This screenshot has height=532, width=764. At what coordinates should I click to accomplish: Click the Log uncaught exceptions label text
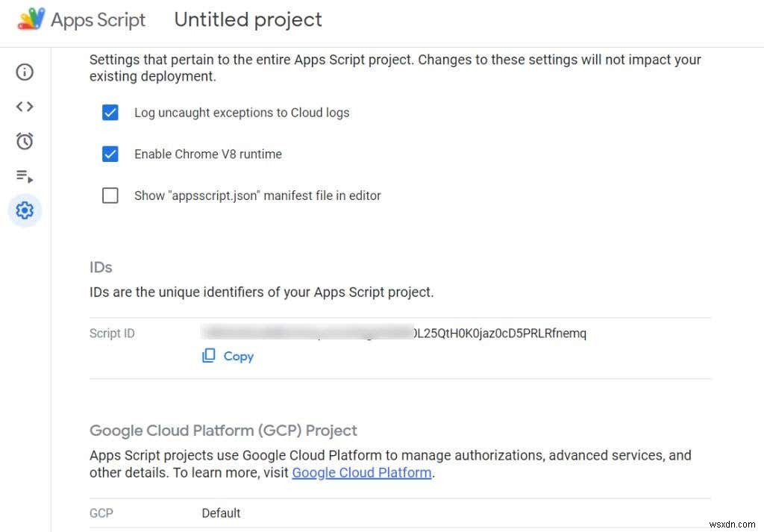click(242, 113)
